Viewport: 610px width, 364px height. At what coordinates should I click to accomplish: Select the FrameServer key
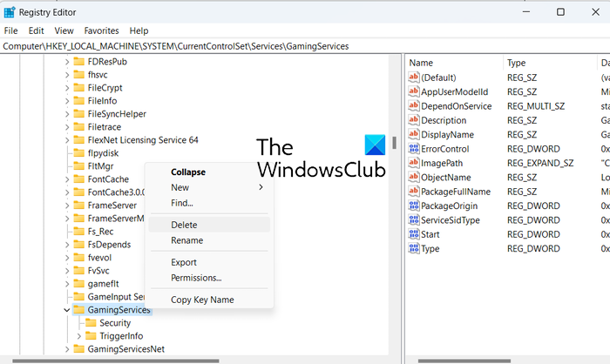point(112,206)
